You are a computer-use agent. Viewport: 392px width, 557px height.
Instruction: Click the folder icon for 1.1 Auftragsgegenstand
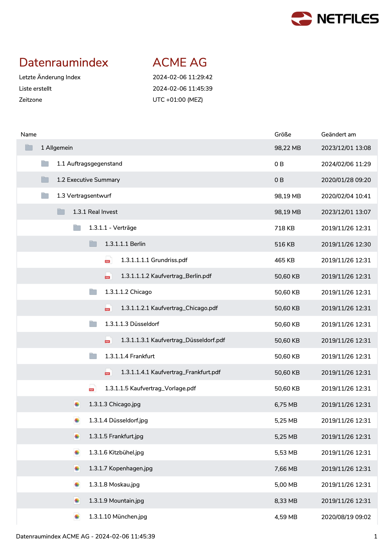coord(45,164)
